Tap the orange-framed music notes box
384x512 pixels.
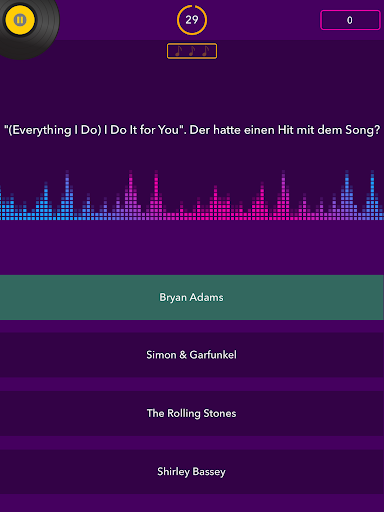coord(192,51)
